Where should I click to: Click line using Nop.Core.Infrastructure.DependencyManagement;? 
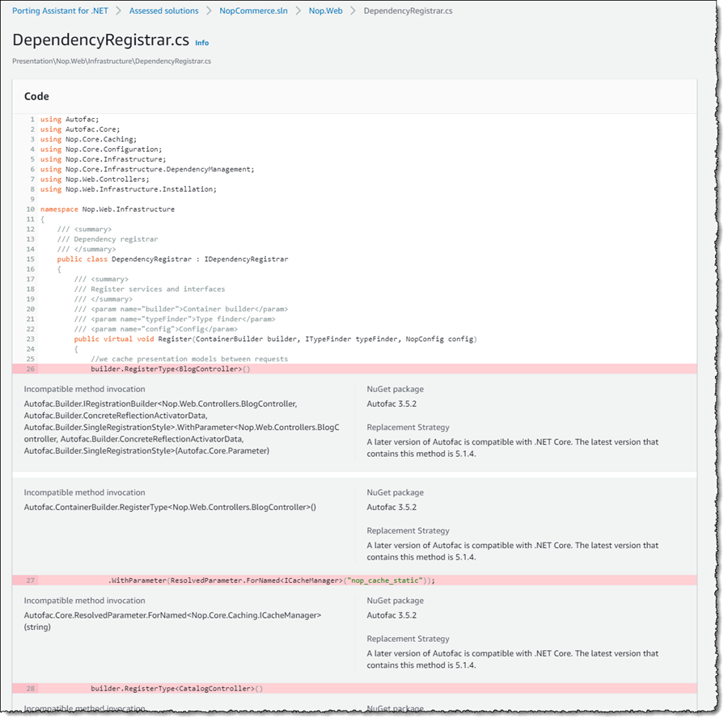[147, 169]
